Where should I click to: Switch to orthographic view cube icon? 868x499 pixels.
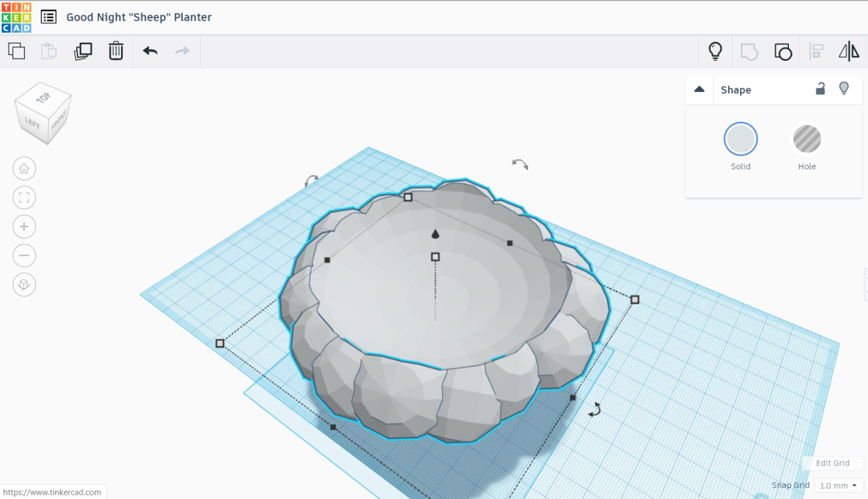pyautogui.click(x=24, y=285)
